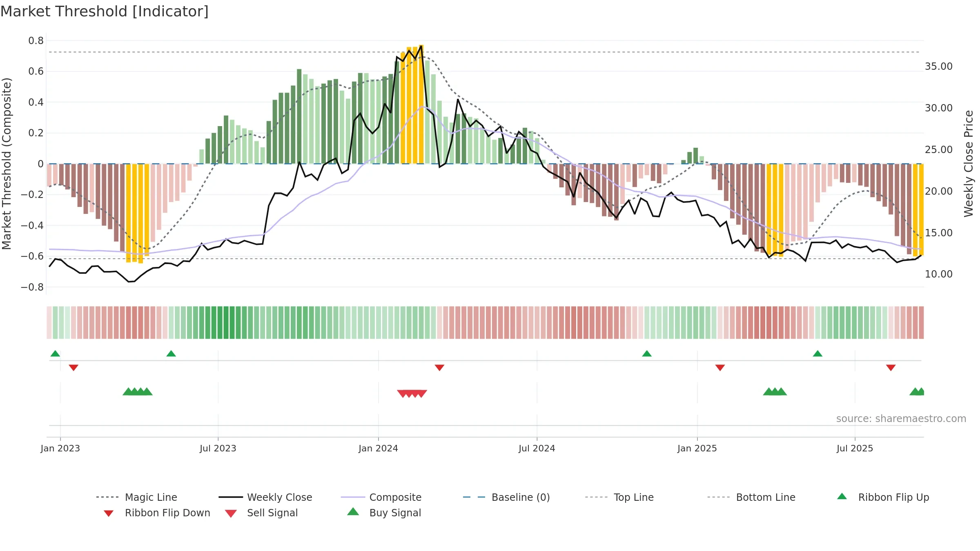Toggle the Top Line legend entry
980x551 pixels.
tap(619, 497)
